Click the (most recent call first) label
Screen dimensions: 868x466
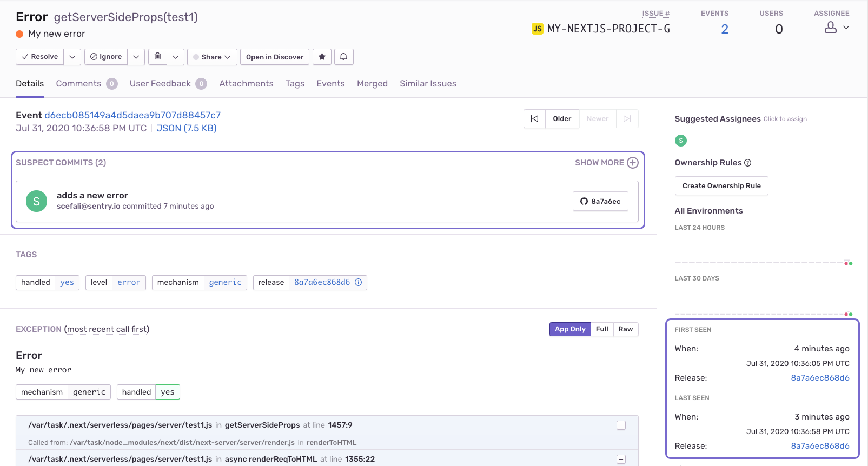pyautogui.click(x=107, y=329)
